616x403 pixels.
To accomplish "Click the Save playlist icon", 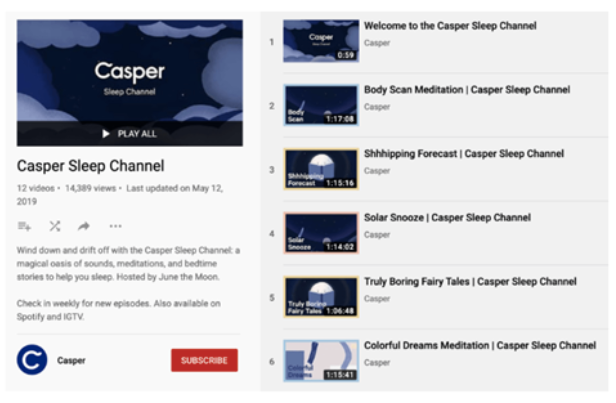I will [24, 226].
